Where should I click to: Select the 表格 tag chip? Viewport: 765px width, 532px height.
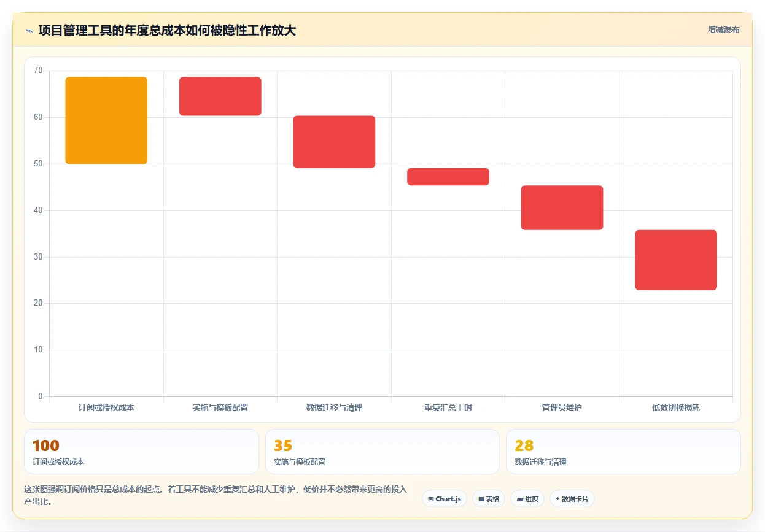(489, 499)
